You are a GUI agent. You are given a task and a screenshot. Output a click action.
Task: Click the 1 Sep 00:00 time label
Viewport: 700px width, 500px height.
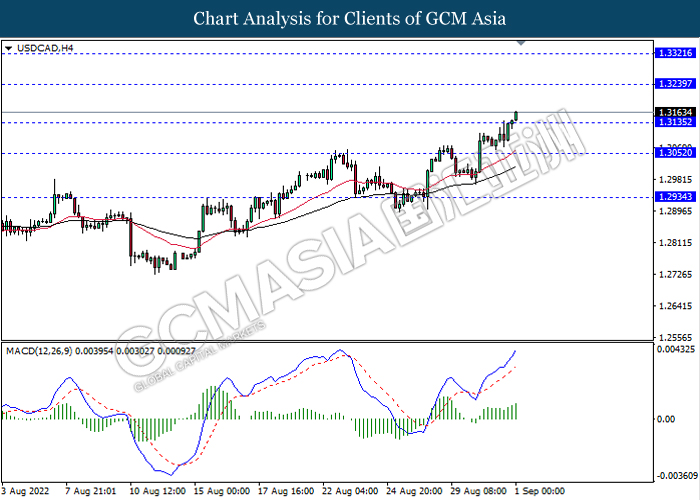tap(540, 491)
